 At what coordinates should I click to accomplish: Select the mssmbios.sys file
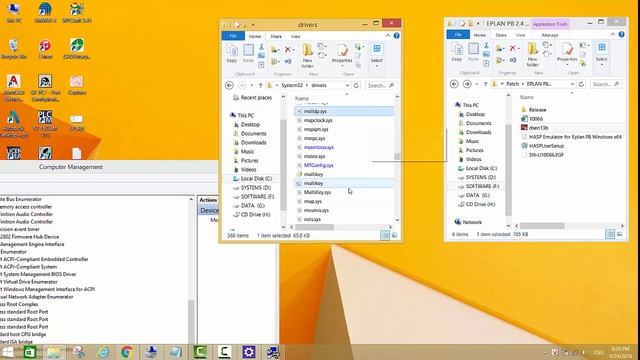point(319,147)
